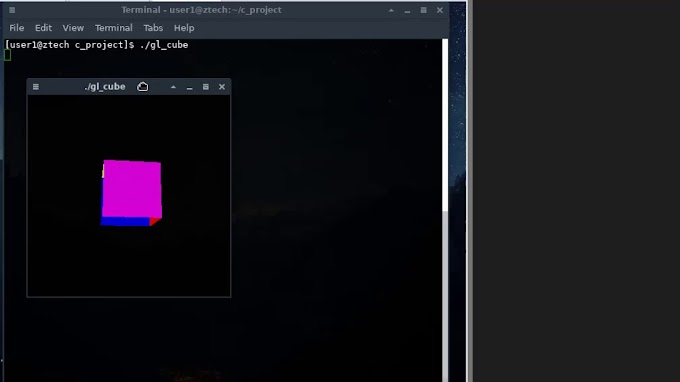
Task: Click the blue bottom face of the cube
Action: coord(125,221)
